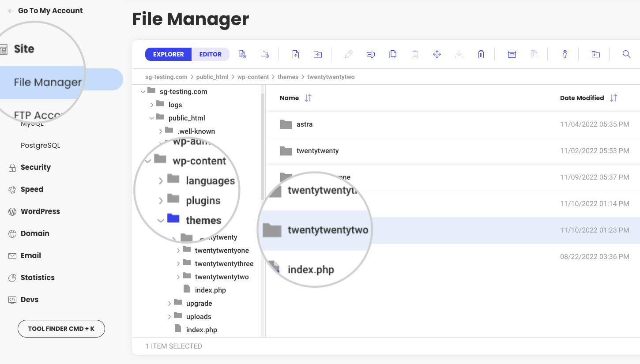This screenshot has height=364, width=640.
Task: Expand the twentytwentythree tree chevron
Action: [x=178, y=264]
